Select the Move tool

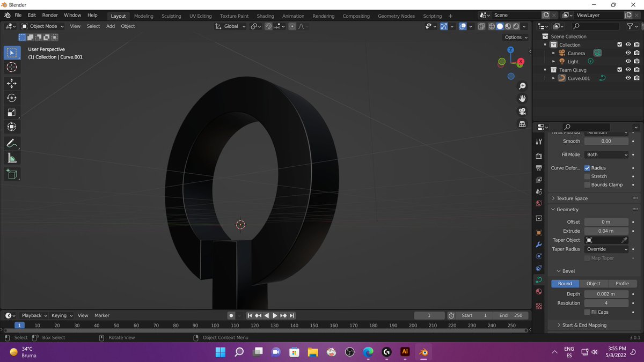pos(12,83)
